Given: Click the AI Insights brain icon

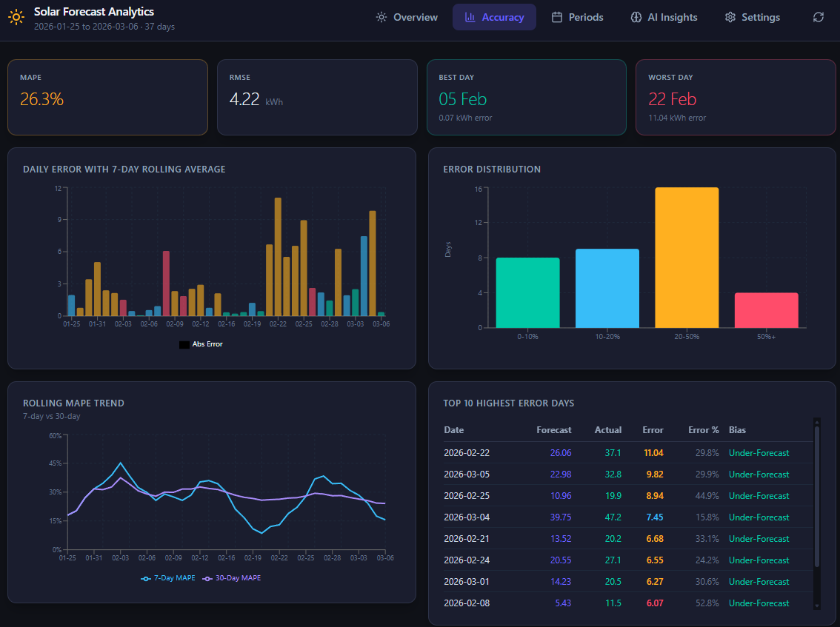Looking at the screenshot, I should (x=636, y=17).
